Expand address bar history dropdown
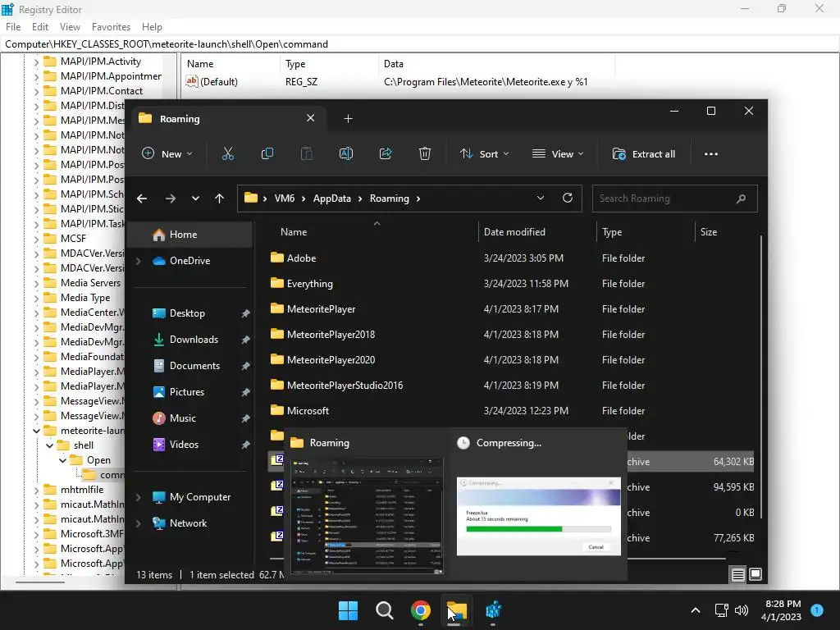The width and height of the screenshot is (840, 630). (541, 199)
